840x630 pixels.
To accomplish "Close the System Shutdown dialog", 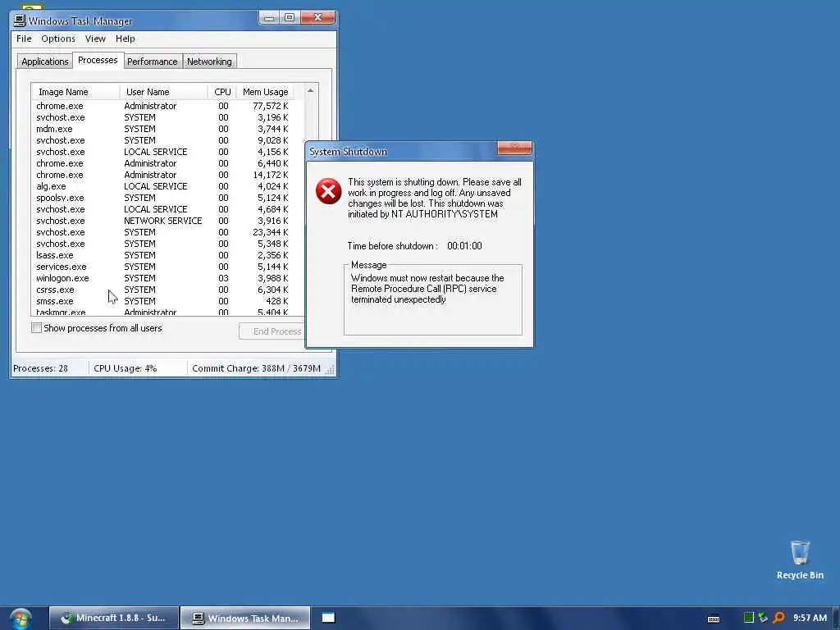I will (x=514, y=148).
